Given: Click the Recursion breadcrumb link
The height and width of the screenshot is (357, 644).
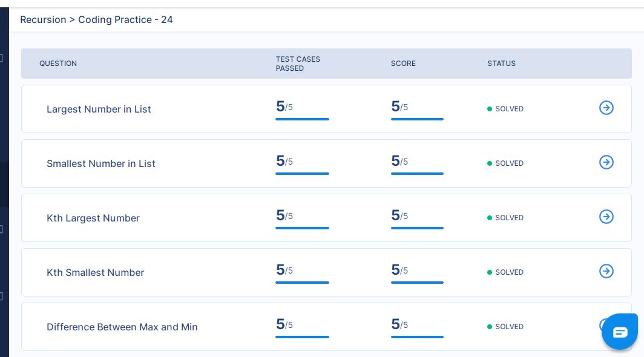Looking at the screenshot, I should click(43, 20).
